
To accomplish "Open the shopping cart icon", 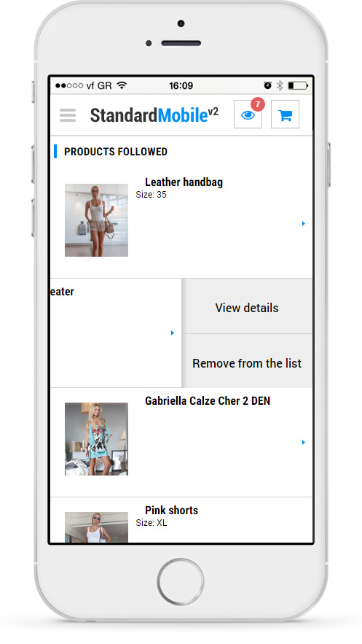I will (285, 115).
